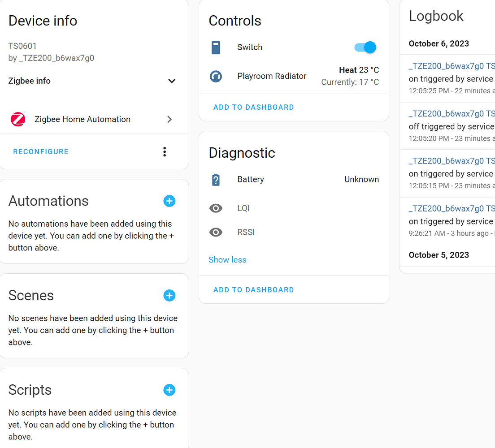Screen dimensions: 495x448
Task: Click the eye icon beside LQI
Action: tap(216, 208)
